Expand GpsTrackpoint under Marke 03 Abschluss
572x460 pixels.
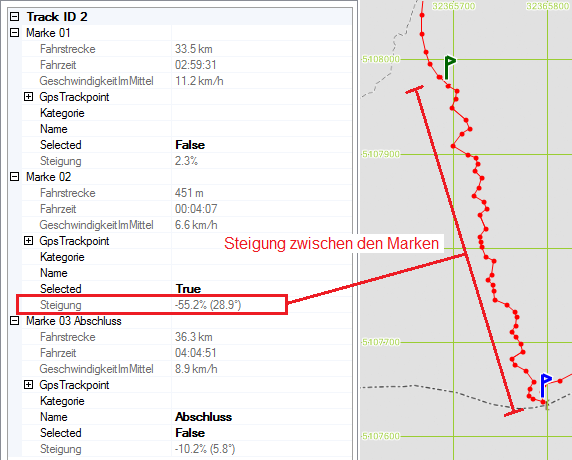click(28, 385)
